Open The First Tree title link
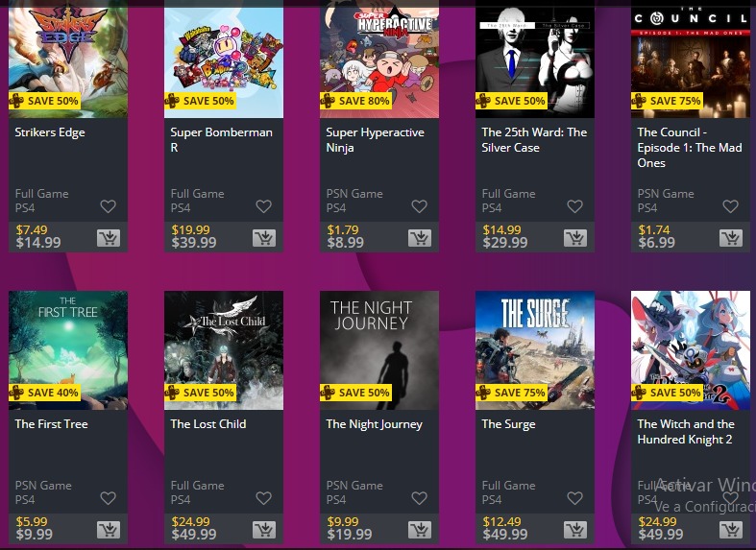The height and width of the screenshot is (550, 756). (x=52, y=424)
